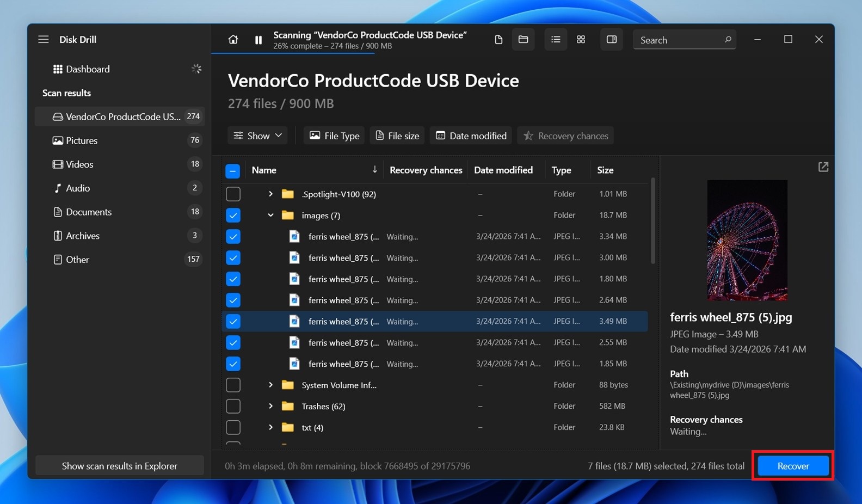862x504 pixels.
Task: Click JPEG file icon on 3.34 MB row
Action: tap(294, 236)
